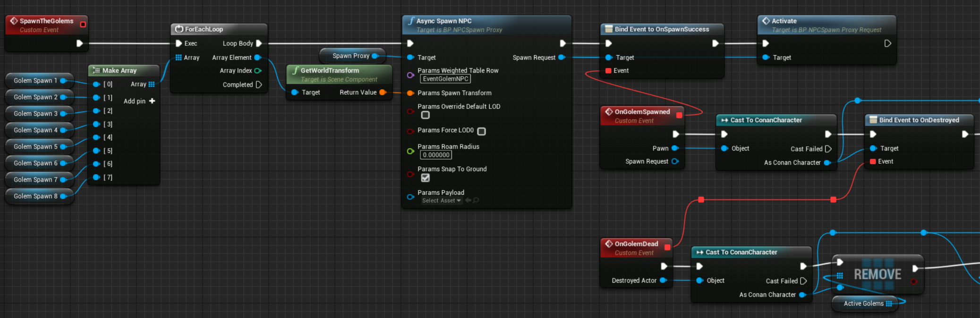Click the ForEachLoop Completed exec pin
Image resolution: width=980 pixels, height=318 pixels.
tap(259, 85)
